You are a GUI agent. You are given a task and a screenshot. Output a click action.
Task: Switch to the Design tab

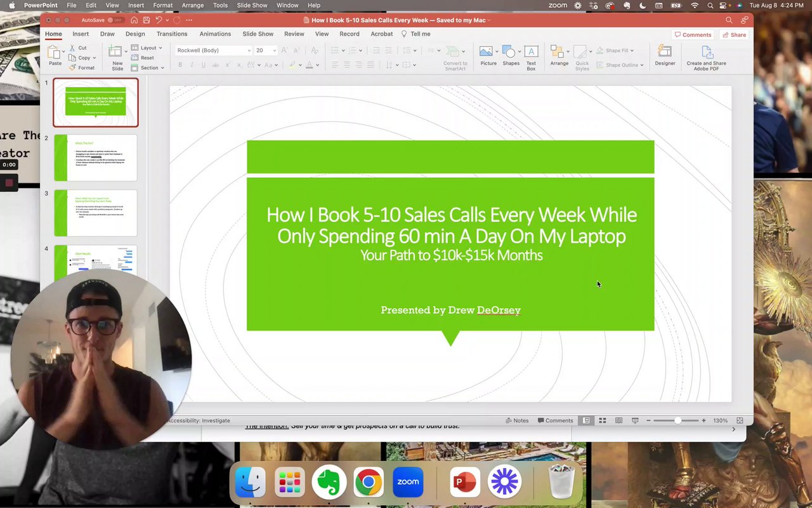click(135, 34)
